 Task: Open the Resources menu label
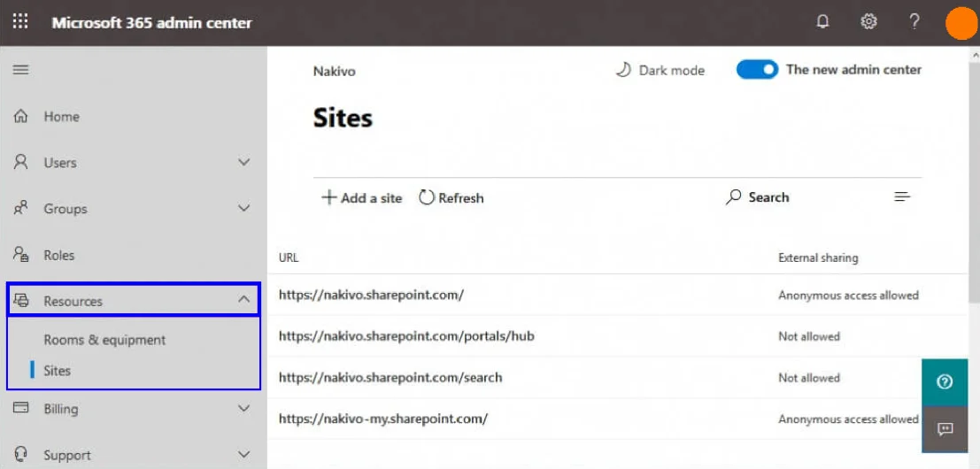point(73,301)
